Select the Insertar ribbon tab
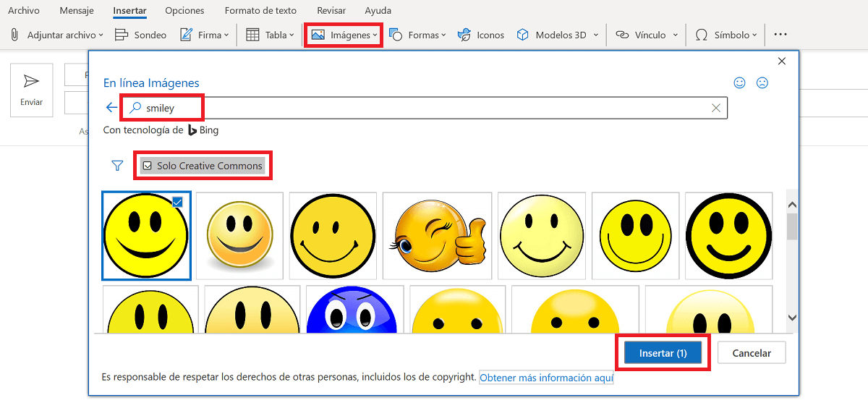 coord(130,11)
